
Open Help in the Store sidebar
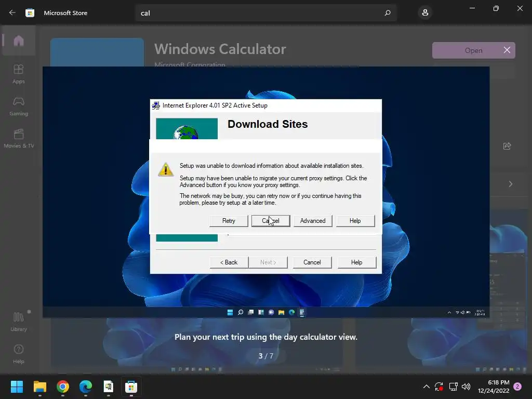coord(19,354)
